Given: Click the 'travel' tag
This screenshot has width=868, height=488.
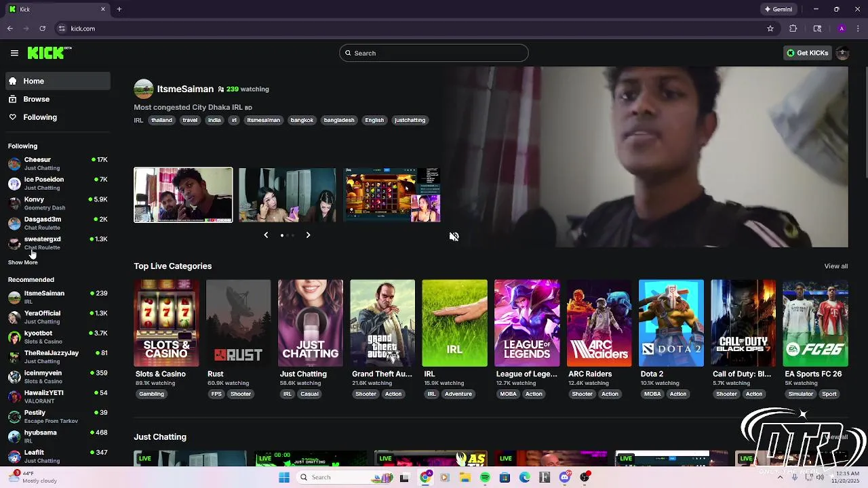Looking at the screenshot, I should click(190, 120).
